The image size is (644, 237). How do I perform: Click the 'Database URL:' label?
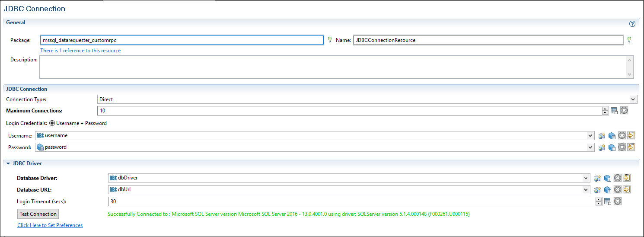[34, 189]
